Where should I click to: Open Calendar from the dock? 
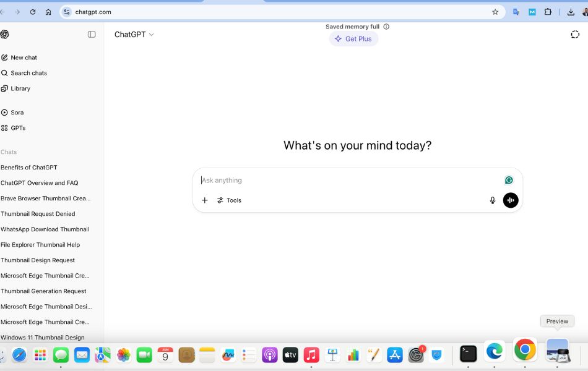[x=165, y=354]
